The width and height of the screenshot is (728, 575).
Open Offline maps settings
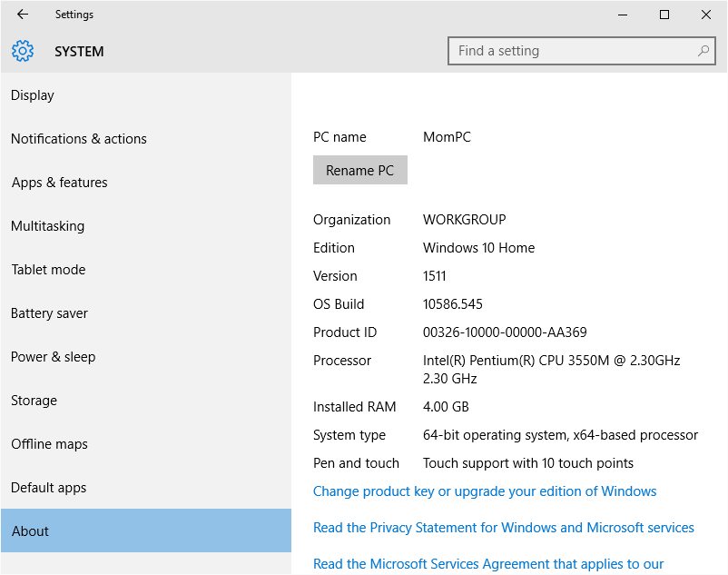(50, 444)
